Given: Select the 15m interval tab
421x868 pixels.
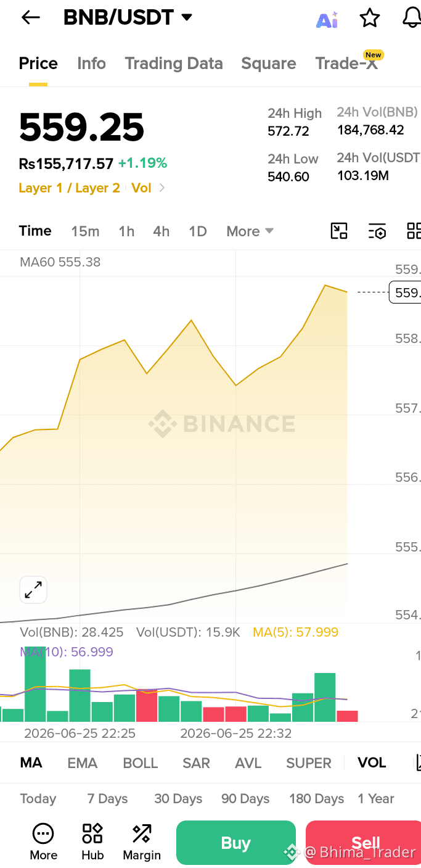Looking at the screenshot, I should [x=85, y=231].
